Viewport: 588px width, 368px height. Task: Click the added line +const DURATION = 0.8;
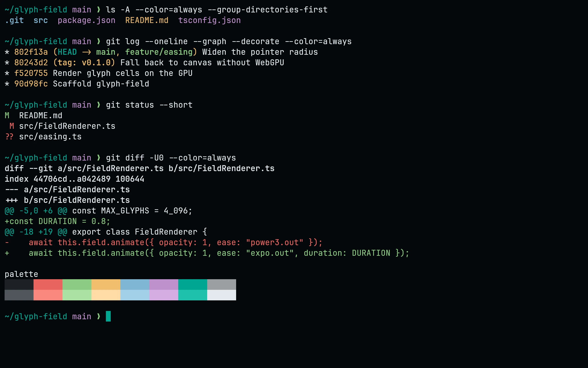(x=58, y=221)
